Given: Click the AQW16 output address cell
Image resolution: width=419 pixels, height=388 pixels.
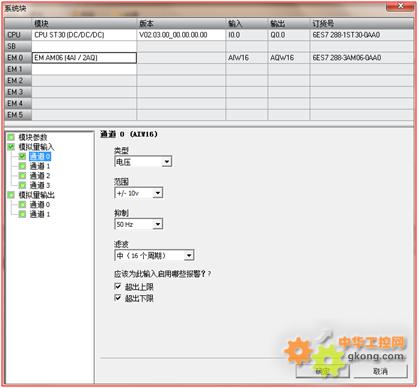Looking at the screenshot, I should [x=289, y=58].
